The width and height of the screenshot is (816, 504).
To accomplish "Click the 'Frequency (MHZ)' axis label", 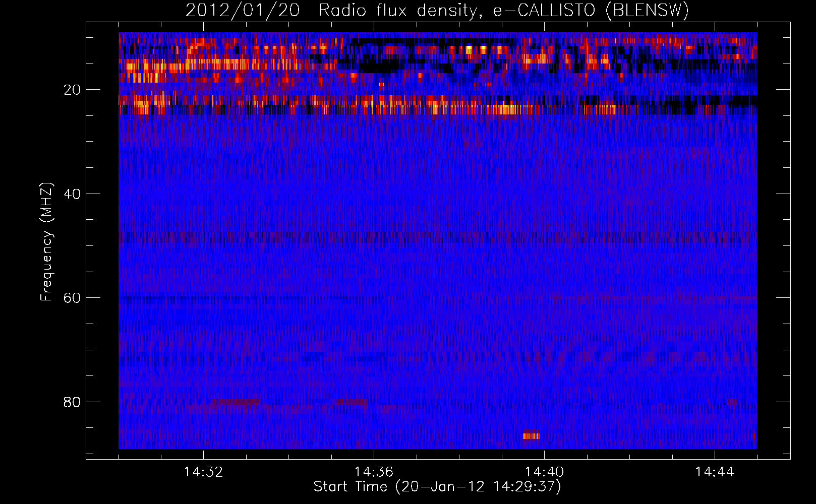I will coord(46,242).
